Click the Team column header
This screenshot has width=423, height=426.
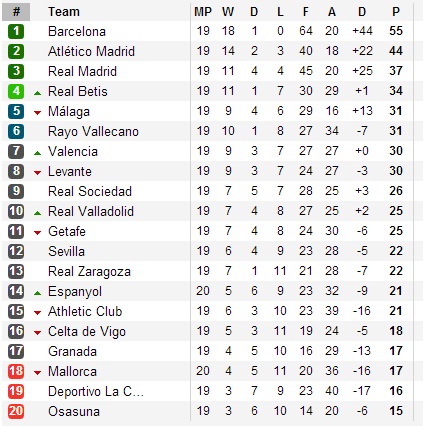click(x=64, y=12)
